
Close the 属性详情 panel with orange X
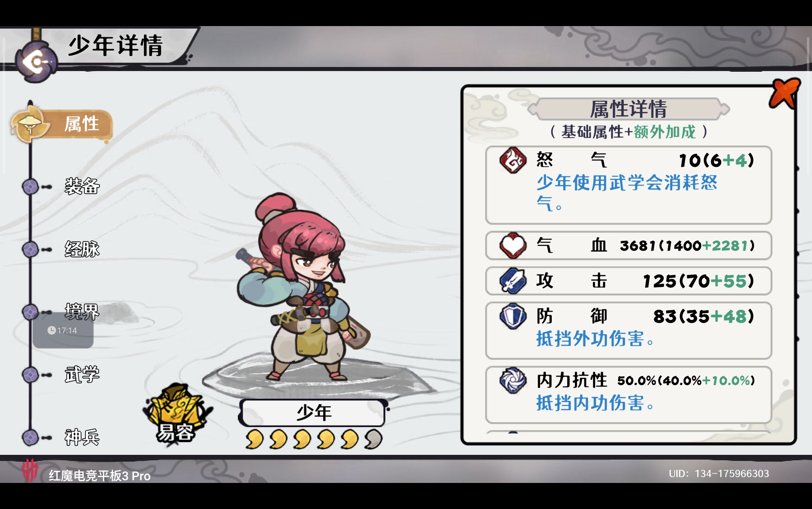click(784, 93)
